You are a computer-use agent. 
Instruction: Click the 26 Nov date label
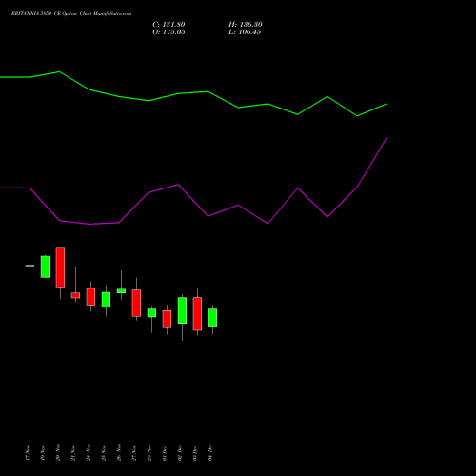pyautogui.click(x=119, y=452)
